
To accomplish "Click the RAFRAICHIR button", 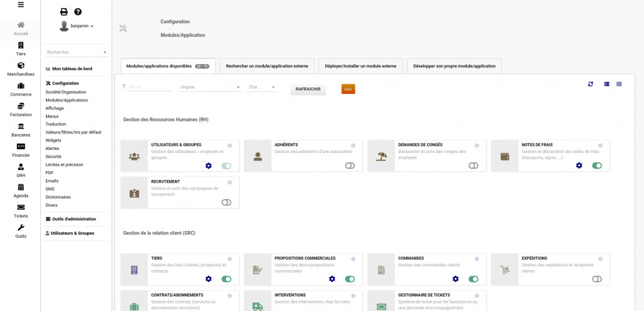I will [308, 89].
